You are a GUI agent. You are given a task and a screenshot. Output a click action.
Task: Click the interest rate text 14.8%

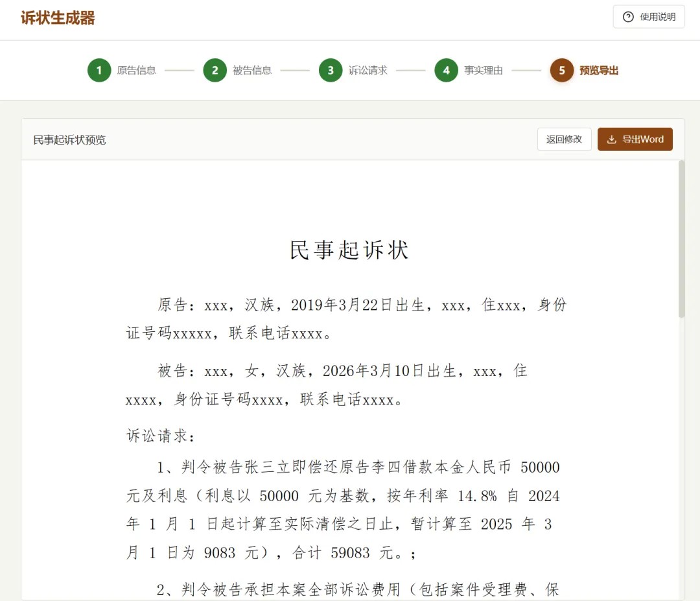477,495
